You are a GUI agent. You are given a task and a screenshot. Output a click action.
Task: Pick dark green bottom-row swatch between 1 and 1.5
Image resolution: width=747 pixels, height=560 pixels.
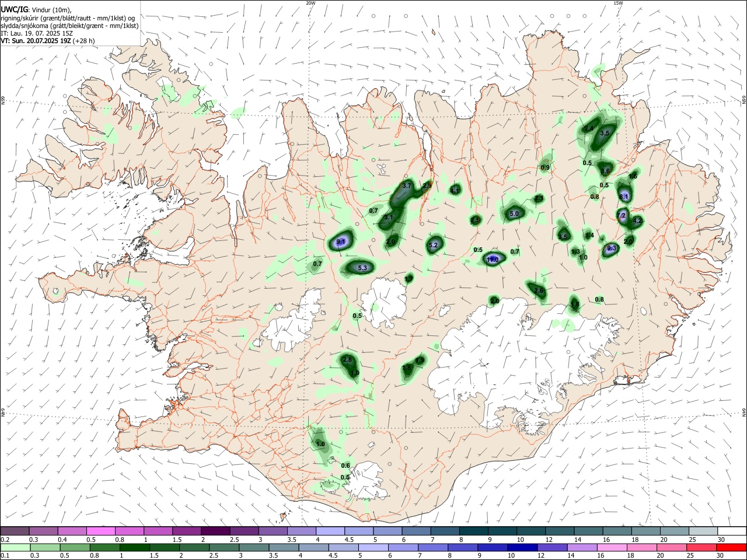[134, 547]
